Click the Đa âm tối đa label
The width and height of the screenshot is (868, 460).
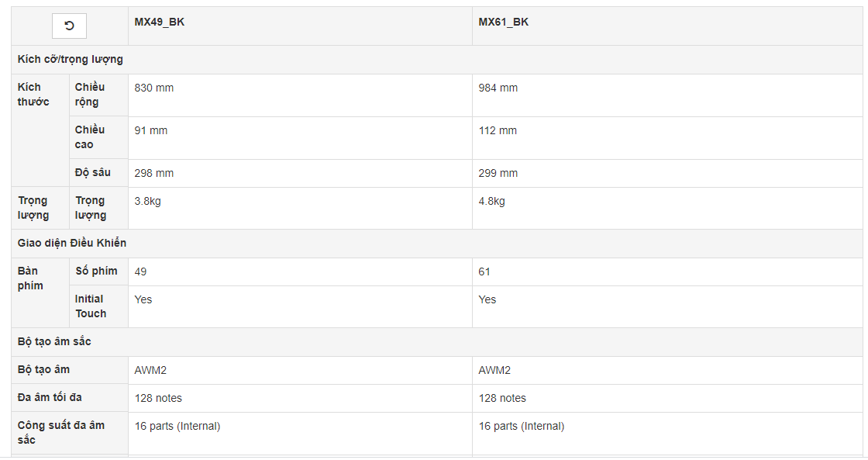50,397
